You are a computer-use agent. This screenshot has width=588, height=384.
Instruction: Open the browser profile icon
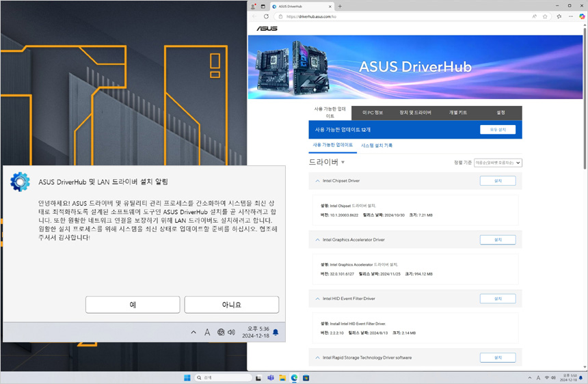pyautogui.click(x=252, y=6)
